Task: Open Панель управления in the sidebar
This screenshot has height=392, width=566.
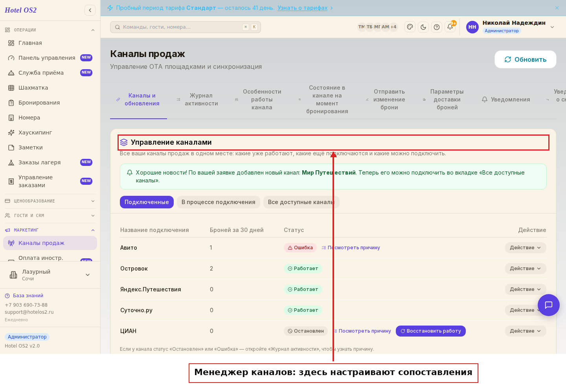Action: point(50,58)
